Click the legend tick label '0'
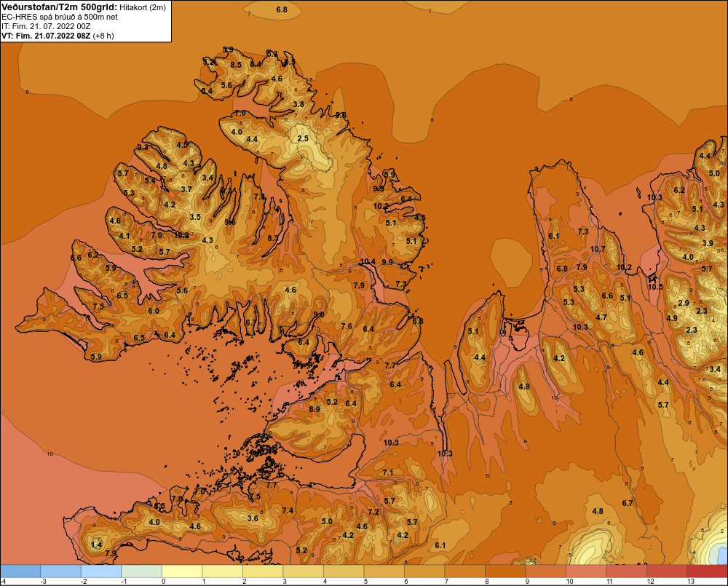The height and width of the screenshot is (586, 728). 163,582
